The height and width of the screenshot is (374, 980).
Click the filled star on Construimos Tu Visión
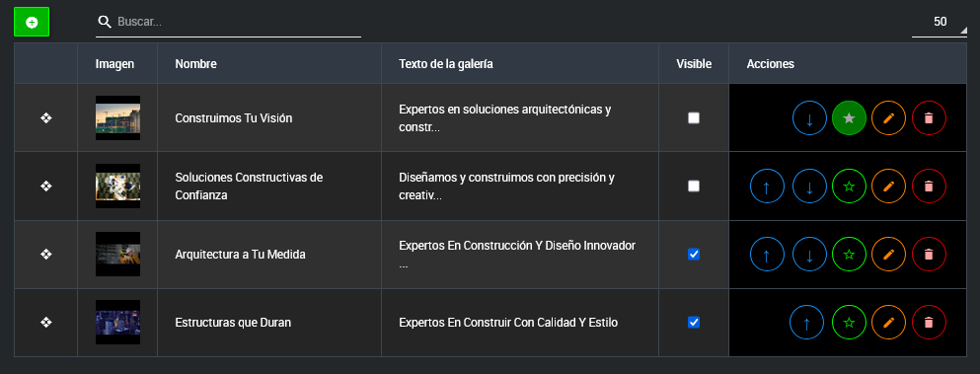pyautogui.click(x=849, y=118)
